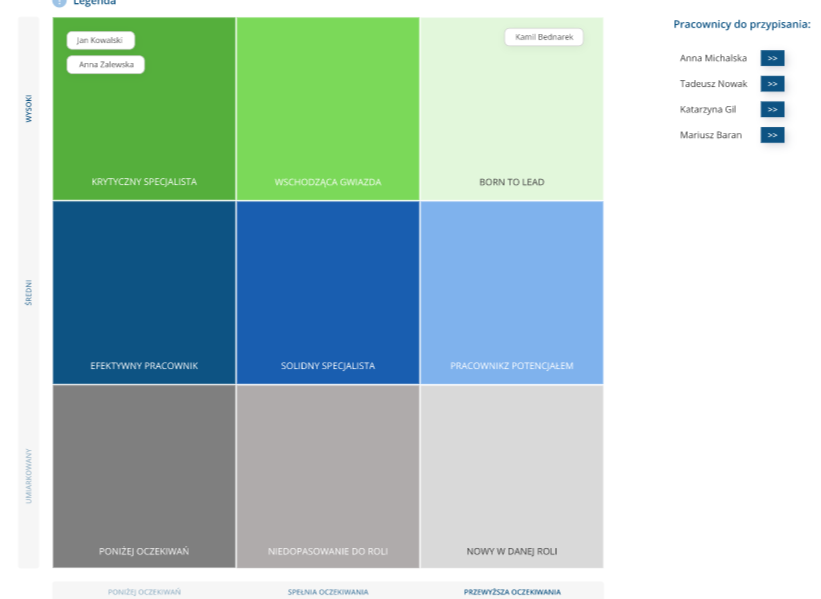Click the bottom axis label PONIŻEJ OCZEKIWAŃ
Viewport: 821px width, 599px height.
(144, 592)
